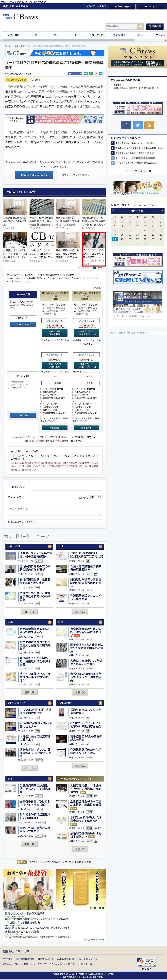The width and height of the screenshot is (167, 980).
Task: Click the ログイン button in the top bar
Action: (x=151, y=6)
